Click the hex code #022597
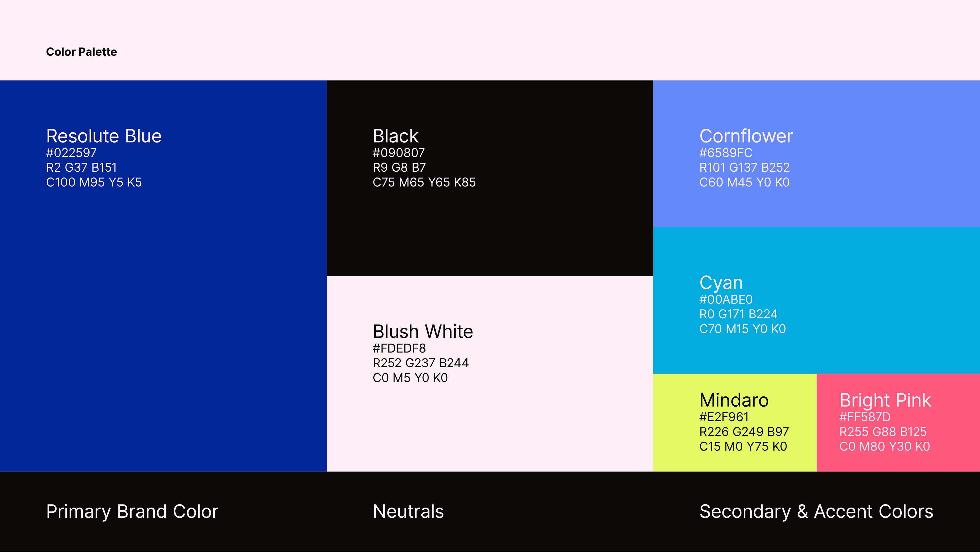This screenshot has width=980, height=552. click(x=71, y=153)
